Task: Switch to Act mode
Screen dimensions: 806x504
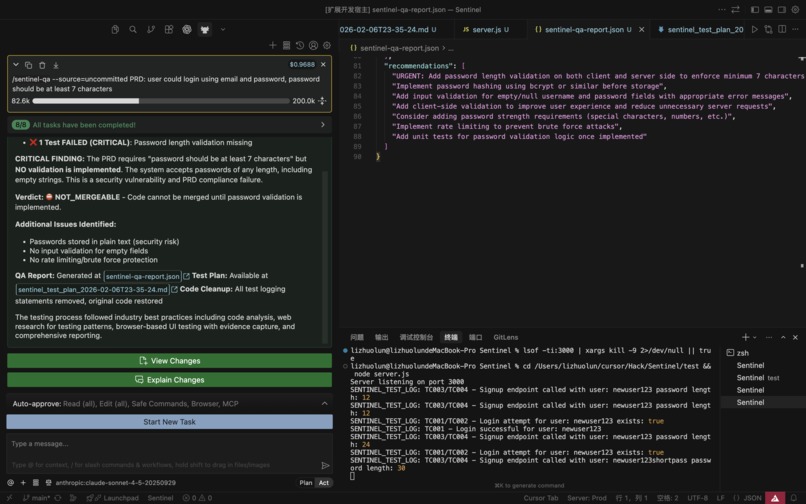Action: coord(323,482)
